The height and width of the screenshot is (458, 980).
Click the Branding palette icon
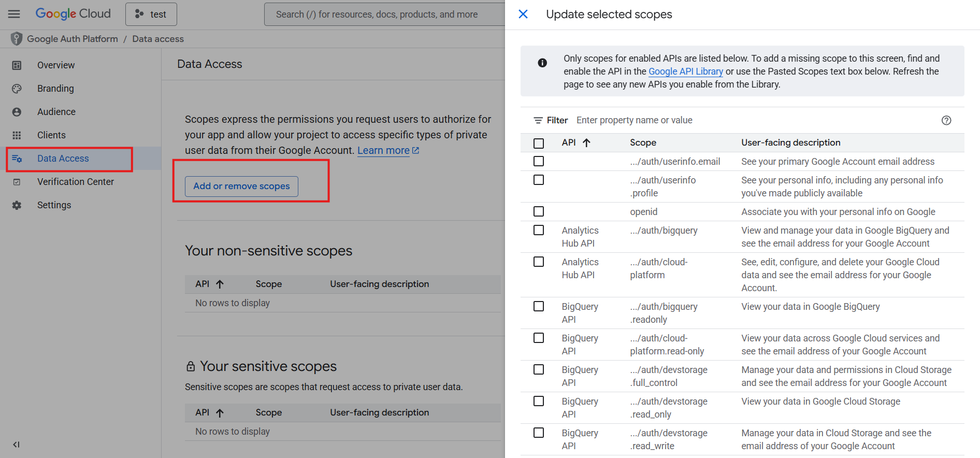click(x=17, y=89)
